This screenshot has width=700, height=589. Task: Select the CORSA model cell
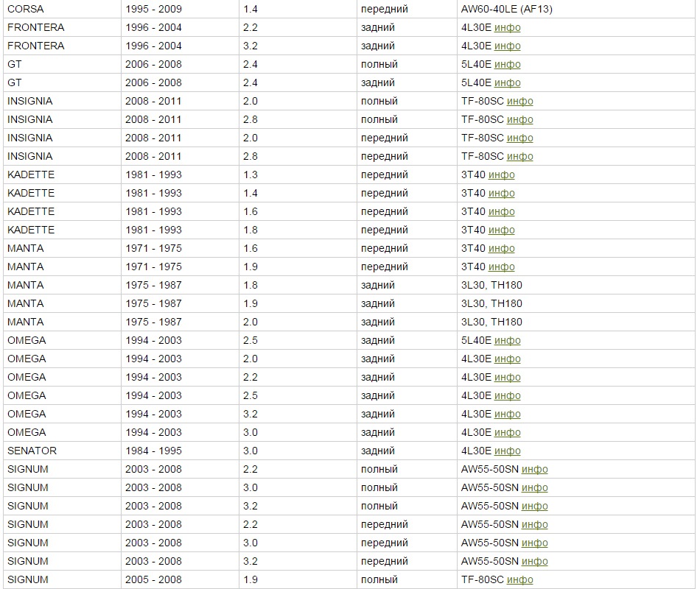[62, 9]
